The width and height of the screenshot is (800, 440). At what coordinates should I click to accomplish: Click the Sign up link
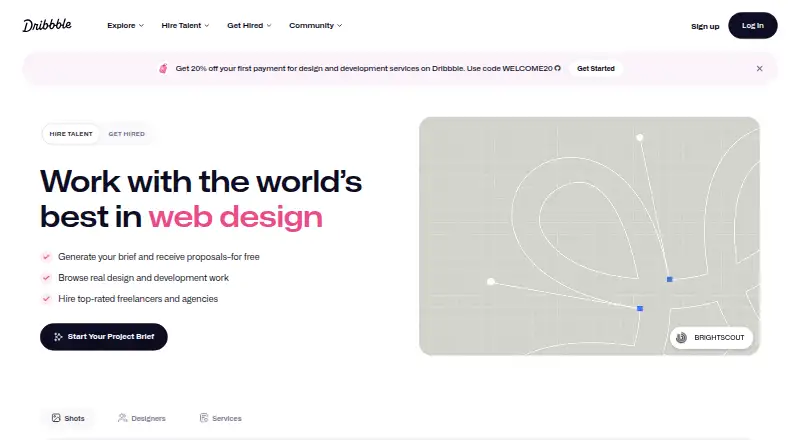pyautogui.click(x=705, y=26)
